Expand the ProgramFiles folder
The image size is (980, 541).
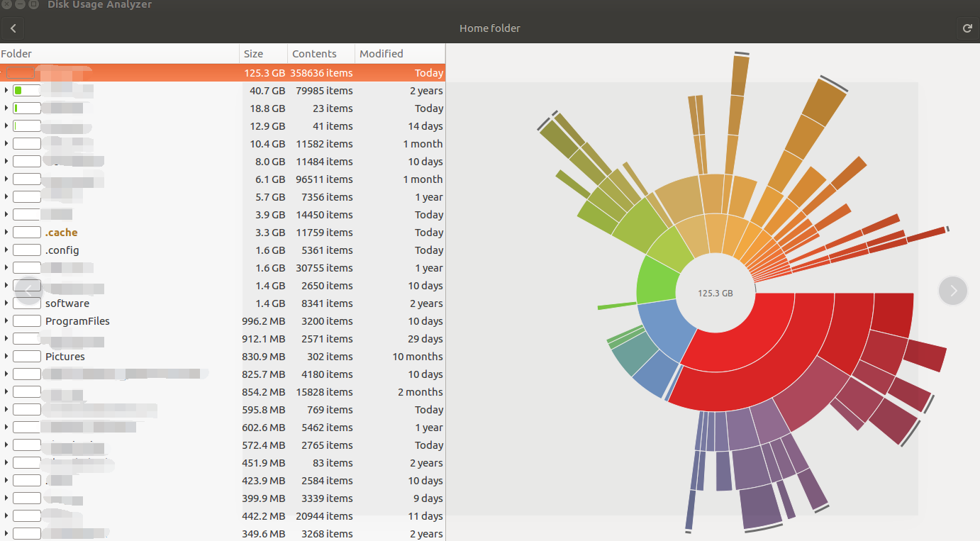pos(6,320)
